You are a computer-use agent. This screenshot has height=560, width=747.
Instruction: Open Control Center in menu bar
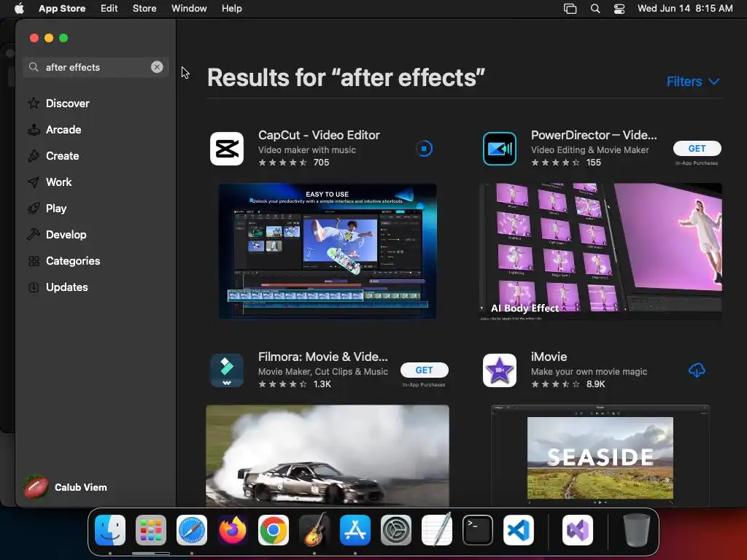[619, 9]
